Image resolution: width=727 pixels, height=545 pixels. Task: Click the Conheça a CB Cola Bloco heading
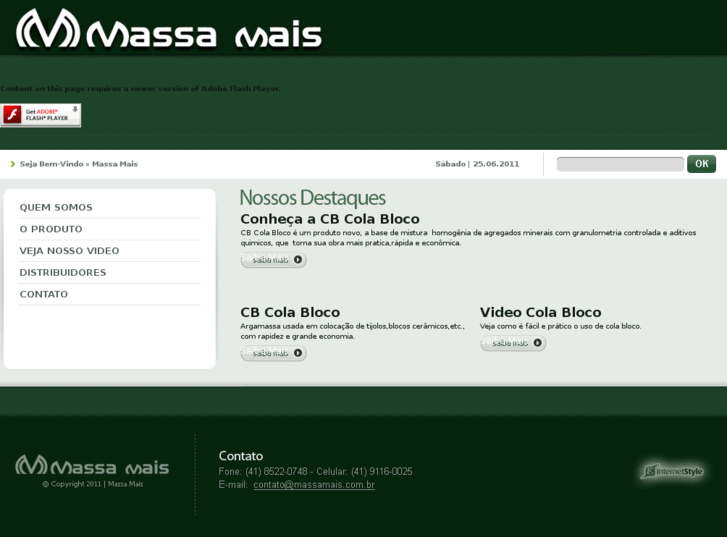pyautogui.click(x=330, y=219)
